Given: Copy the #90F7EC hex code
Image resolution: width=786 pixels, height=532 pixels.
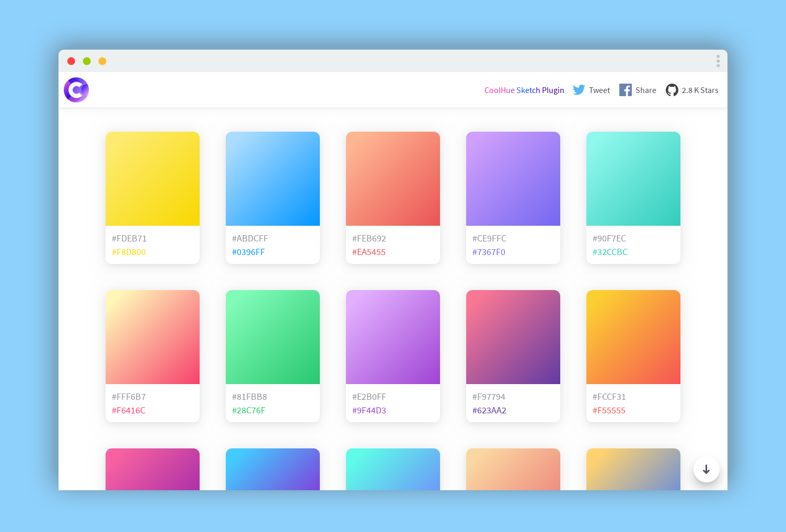Looking at the screenshot, I should pyautogui.click(x=609, y=238).
